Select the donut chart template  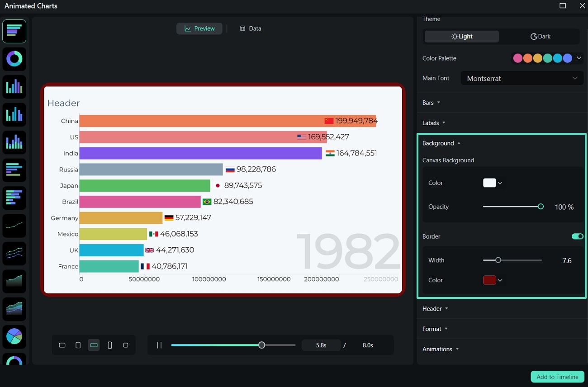point(14,59)
